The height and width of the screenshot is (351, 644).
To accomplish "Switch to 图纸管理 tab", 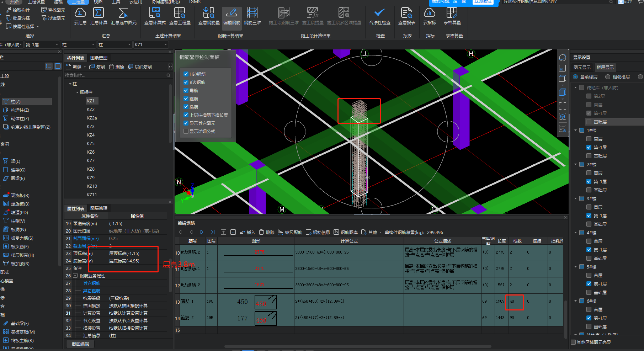I will pos(99,58).
